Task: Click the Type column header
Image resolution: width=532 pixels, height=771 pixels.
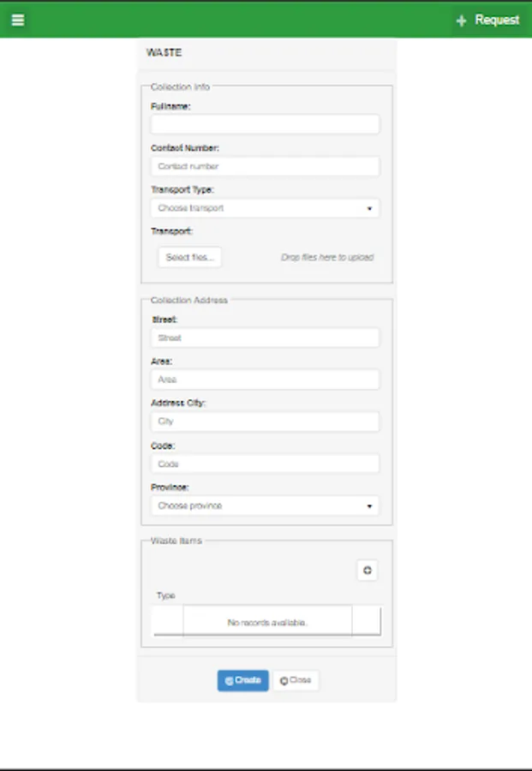Action: pos(165,595)
